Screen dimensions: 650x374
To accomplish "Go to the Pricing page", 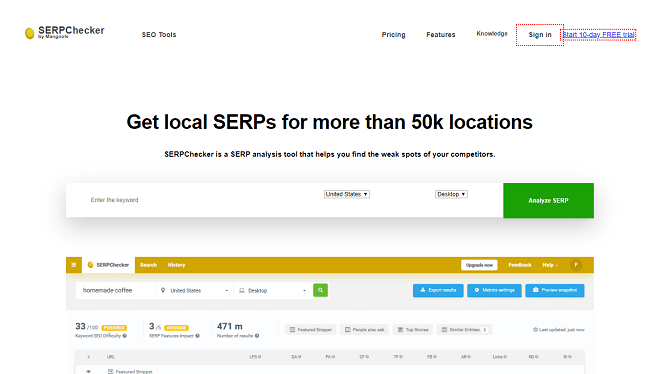I will [x=393, y=35].
